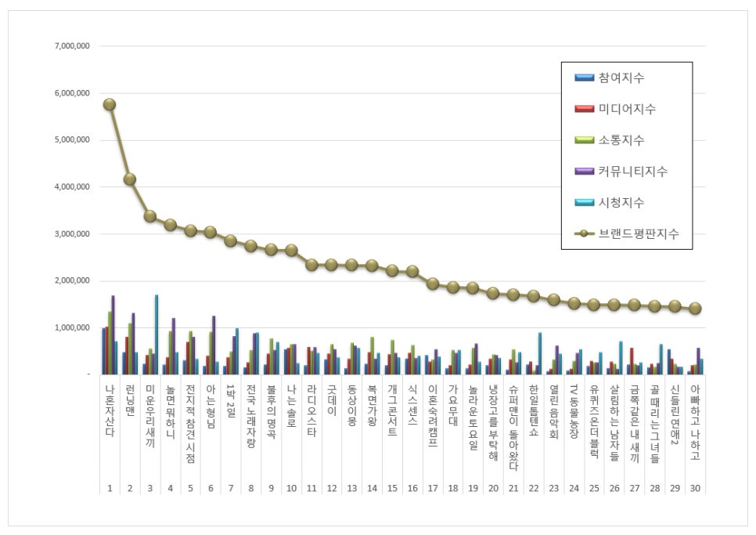
Task: Select the teal 시청지수 legend swatch
Action: (584, 203)
